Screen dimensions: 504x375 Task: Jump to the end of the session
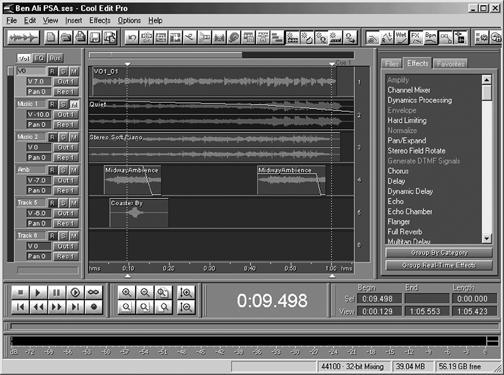point(75,307)
